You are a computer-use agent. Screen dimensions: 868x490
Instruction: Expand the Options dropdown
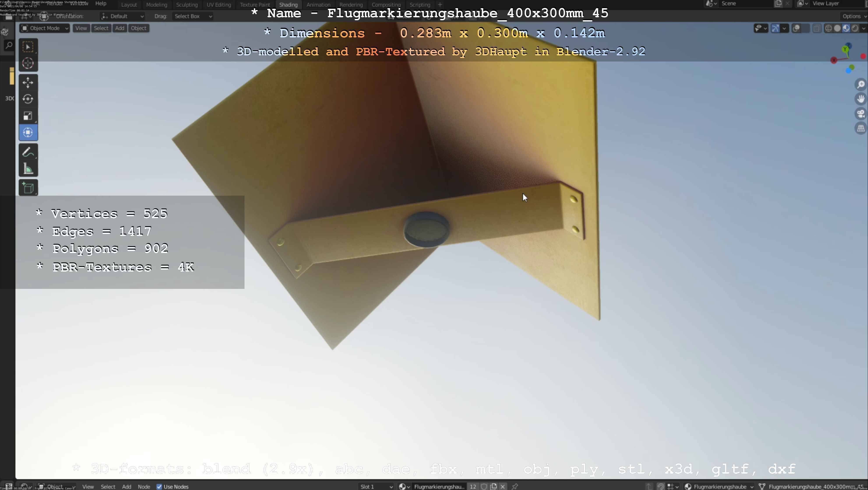[854, 16]
